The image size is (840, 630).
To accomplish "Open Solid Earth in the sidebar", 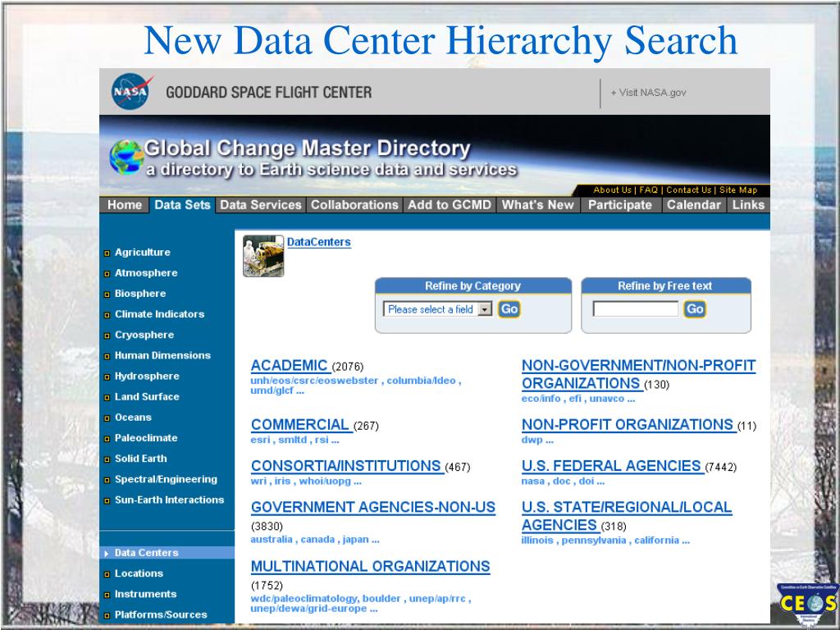I will (x=141, y=459).
